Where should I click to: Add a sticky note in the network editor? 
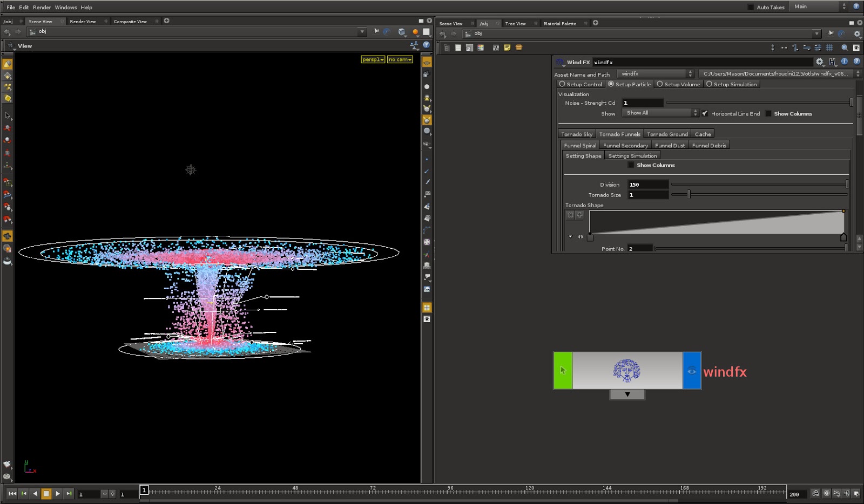(507, 48)
